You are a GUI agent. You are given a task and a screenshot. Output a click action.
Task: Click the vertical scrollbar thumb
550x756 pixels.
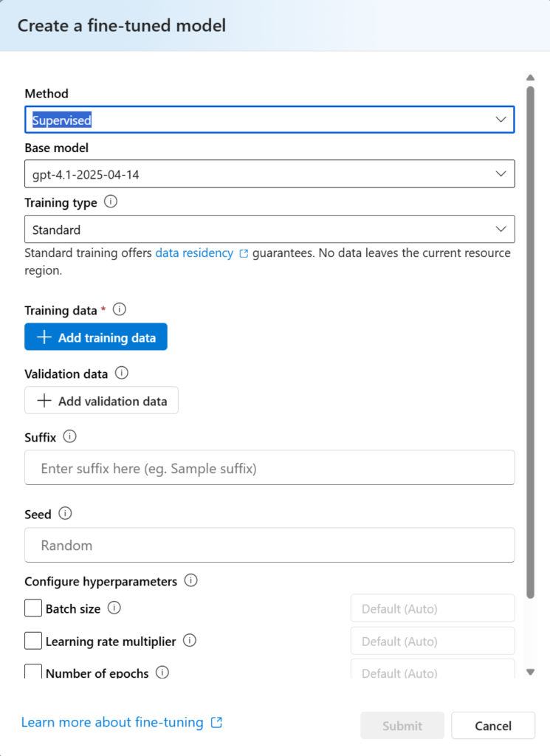tap(530, 343)
